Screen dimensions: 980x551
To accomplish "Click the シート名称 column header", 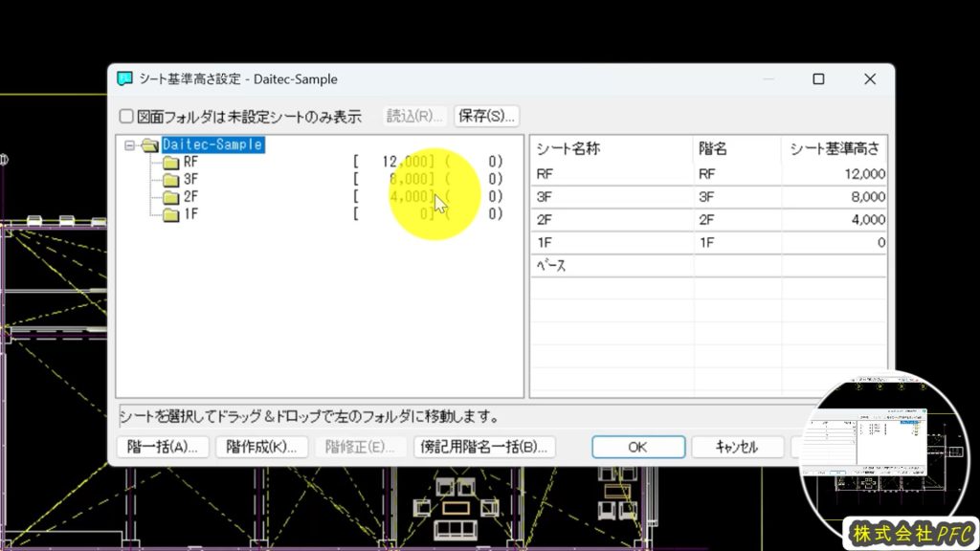I will tap(568, 149).
